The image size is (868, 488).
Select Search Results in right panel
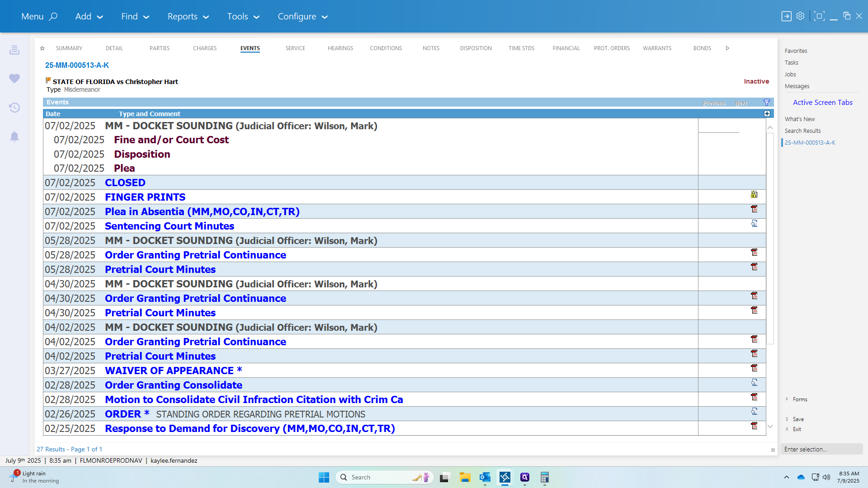point(802,131)
